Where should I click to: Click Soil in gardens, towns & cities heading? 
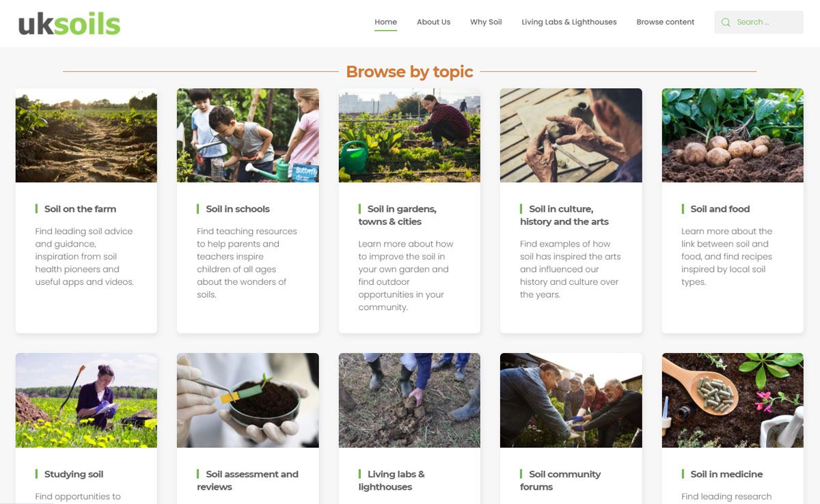pyautogui.click(x=398, y=215)
